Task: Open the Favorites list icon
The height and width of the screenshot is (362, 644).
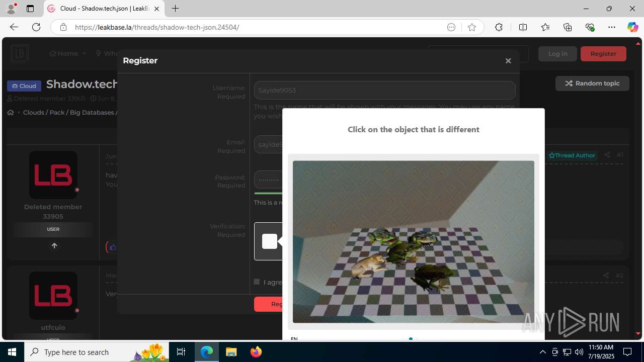Action: [545, 27]
